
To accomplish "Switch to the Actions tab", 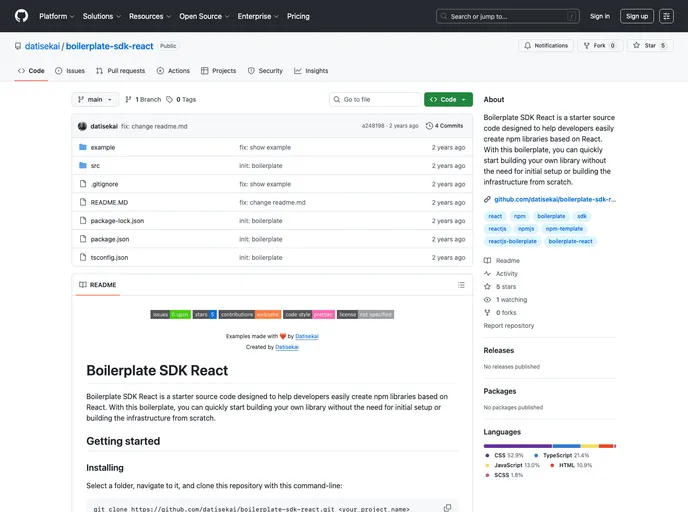I will (173, 71).
